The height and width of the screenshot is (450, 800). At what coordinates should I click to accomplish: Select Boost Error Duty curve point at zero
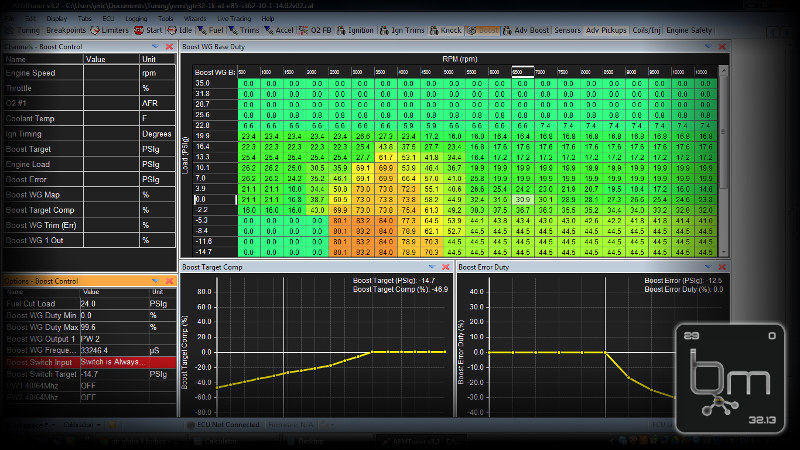(x=605, y=352)
